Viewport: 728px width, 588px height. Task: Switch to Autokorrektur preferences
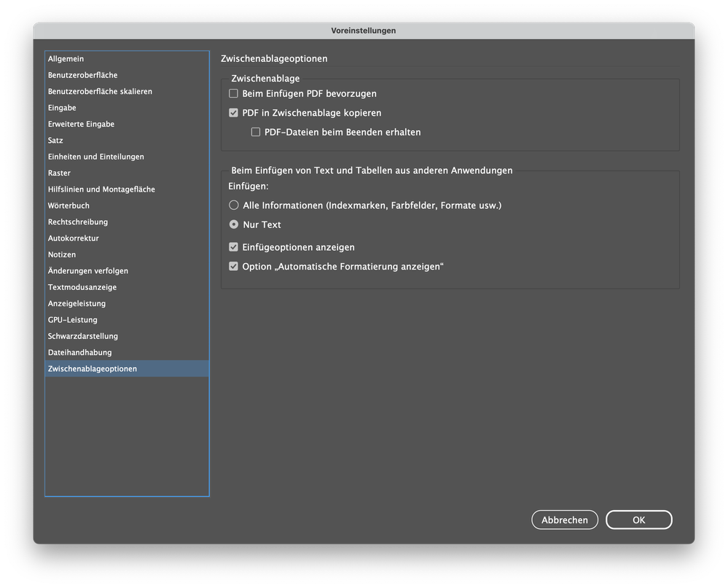[x=74, y=238]
